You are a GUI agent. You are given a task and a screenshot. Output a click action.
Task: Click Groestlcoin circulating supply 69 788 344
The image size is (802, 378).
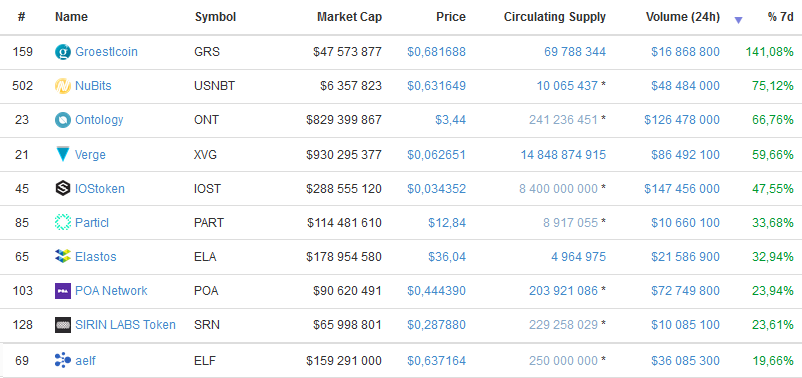click(575, 52)
